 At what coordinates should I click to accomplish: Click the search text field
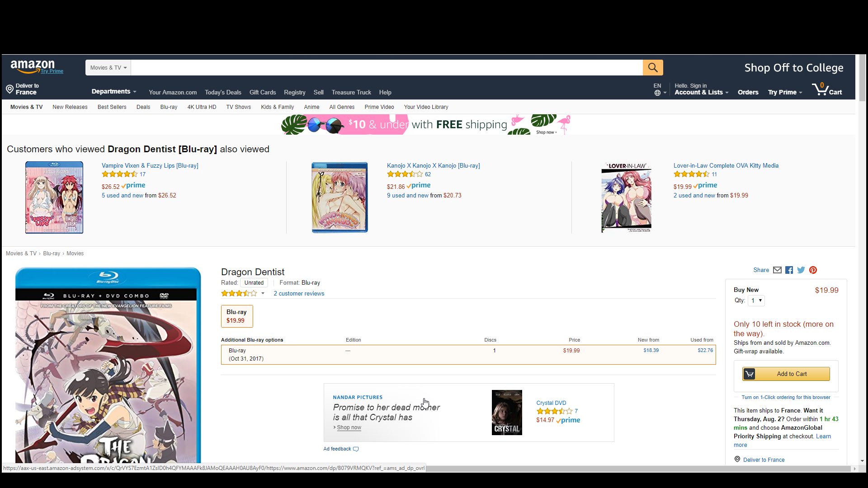pos(387,68)
